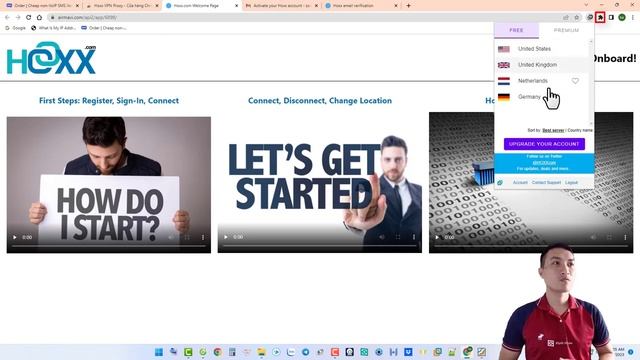The image size is (640, 360).
Task: Click the Hoxx logo icon in popup footer
Action: coord(500,182)
